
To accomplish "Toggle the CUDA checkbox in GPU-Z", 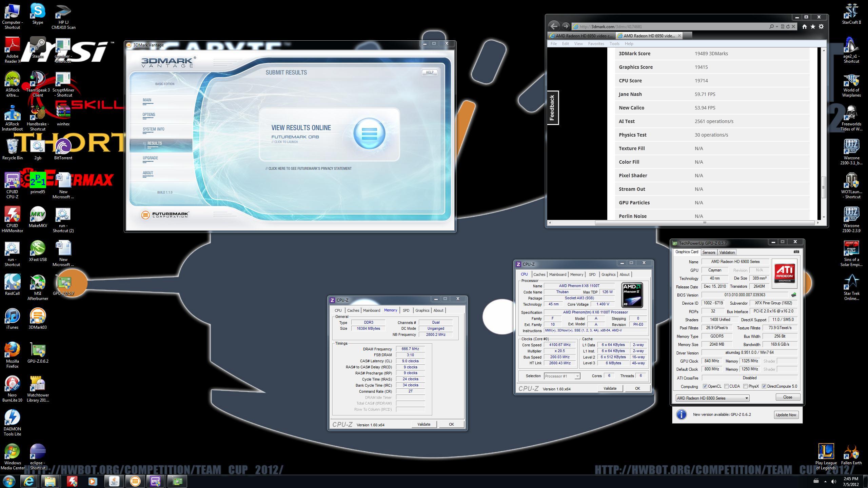I will point(726,386).
